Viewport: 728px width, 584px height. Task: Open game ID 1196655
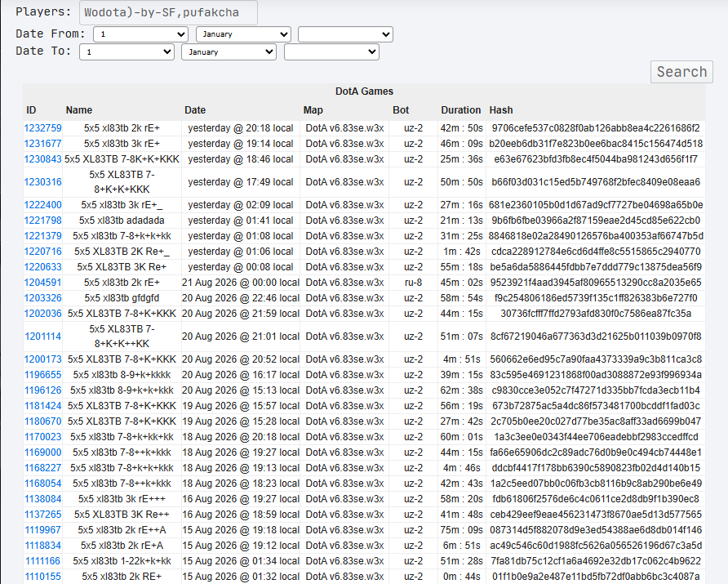pyautogui.click(x=42, y=375)
